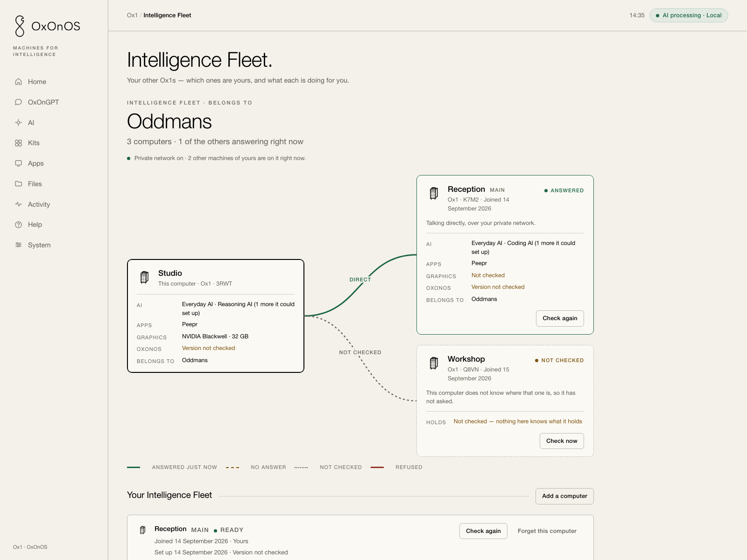Open the System sliders icon
The image size is (747, 560).
(19, 245)
